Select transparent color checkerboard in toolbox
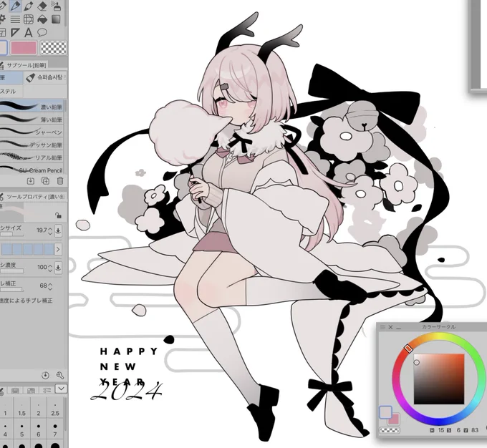The width and height of the screenshot is (487, 448). [54, 48]
